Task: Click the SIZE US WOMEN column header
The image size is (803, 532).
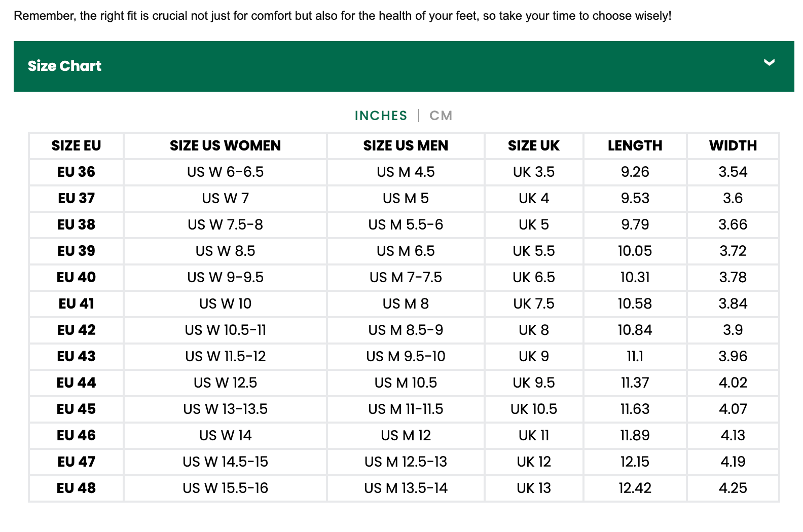Action: coord(225,146)
